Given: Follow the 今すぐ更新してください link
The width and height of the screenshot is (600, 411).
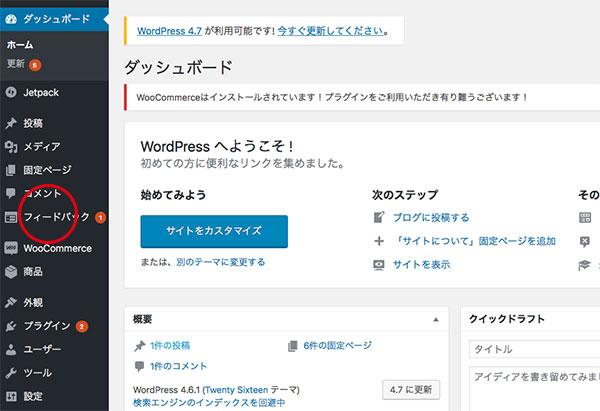Looking at the screenshot, I should (x=330, y=31).
